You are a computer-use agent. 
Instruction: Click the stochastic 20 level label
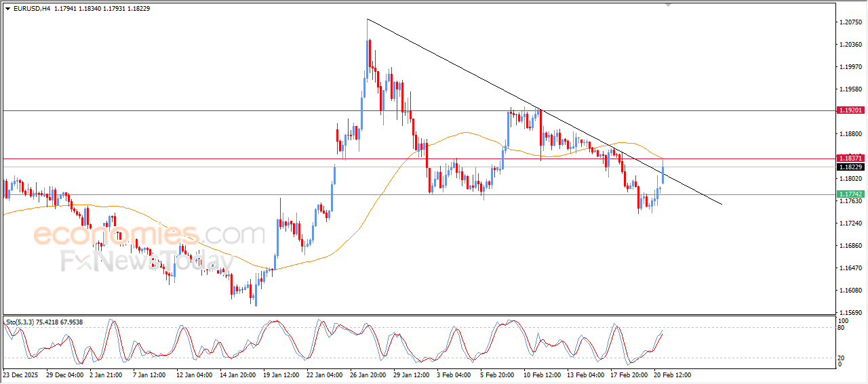(x=842, y=358)
